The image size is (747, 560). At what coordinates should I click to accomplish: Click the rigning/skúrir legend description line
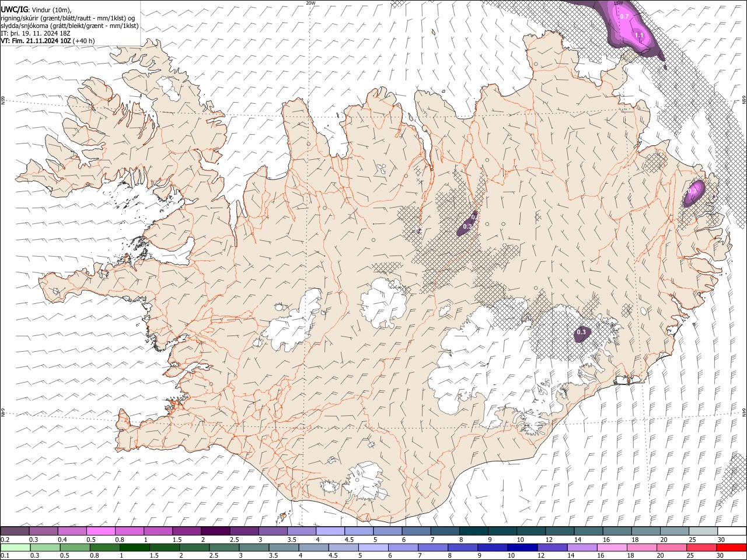pyautogui.click(x=68, y=17)
